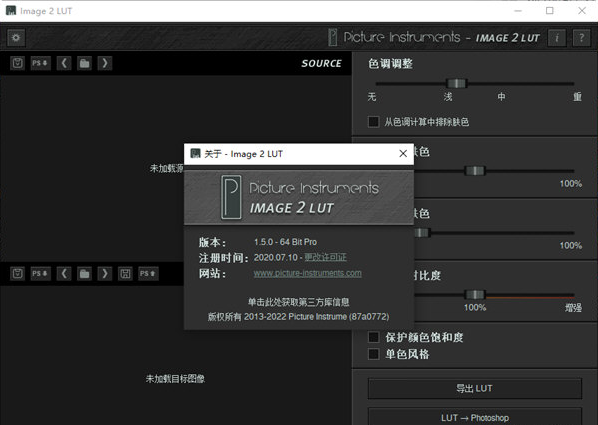Adjust 色调调整 slider handle
This screenshot has height=425, width=598.
tap(457, 83)
